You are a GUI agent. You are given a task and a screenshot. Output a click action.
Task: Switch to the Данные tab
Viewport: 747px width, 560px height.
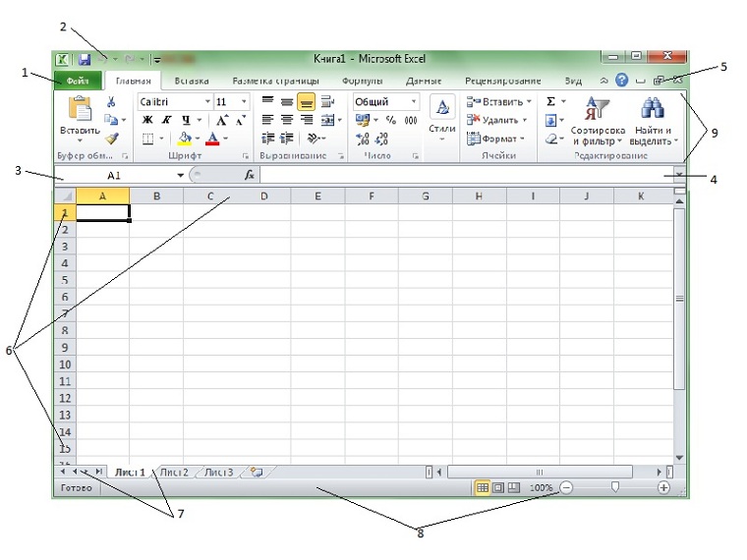click(424, 81)
